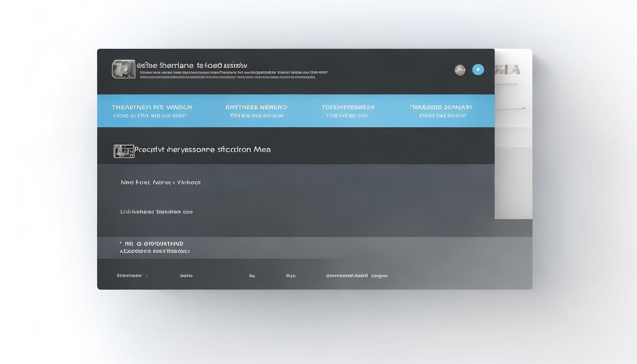Click the header title text

[192, 65]
